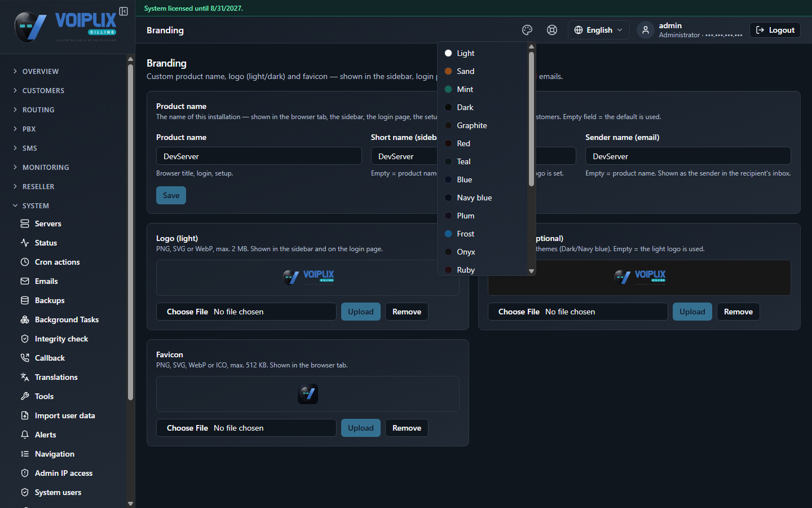Open Admin IP access

[x=64, y=473]
